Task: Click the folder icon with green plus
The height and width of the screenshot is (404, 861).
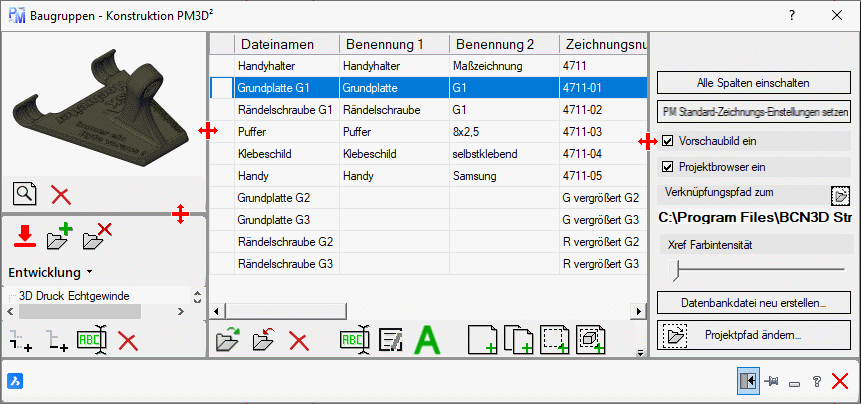Action: point(61,236)
